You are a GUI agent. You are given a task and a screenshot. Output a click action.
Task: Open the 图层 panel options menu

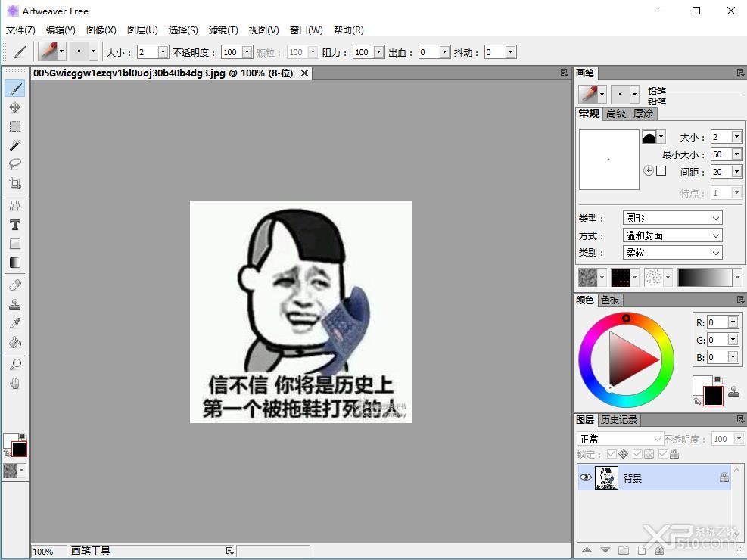click(740, 419)
